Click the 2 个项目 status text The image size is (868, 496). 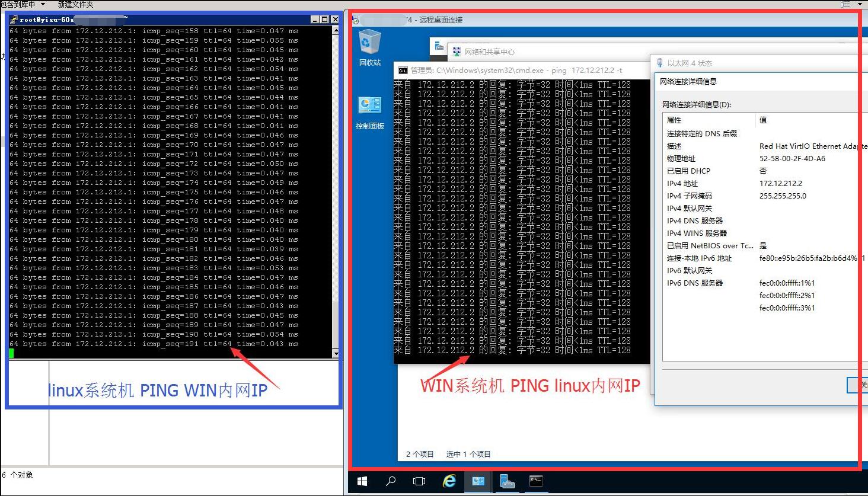point(420,454)
